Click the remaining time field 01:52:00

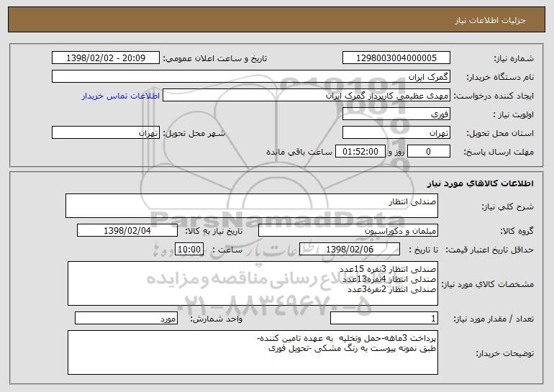(360, 151)
